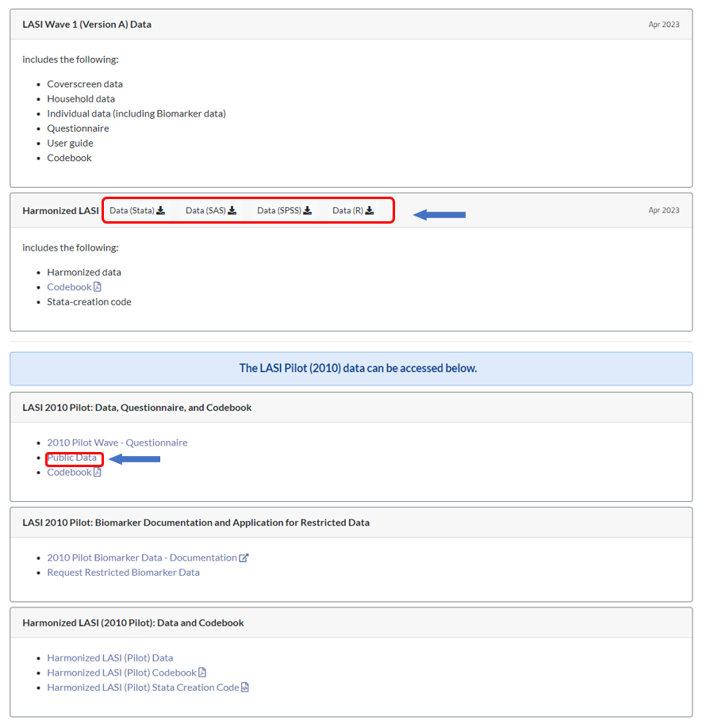Click the Data (Stata) download icon
The height and width of the screenshot is (728, 706).
coord(161,210)
